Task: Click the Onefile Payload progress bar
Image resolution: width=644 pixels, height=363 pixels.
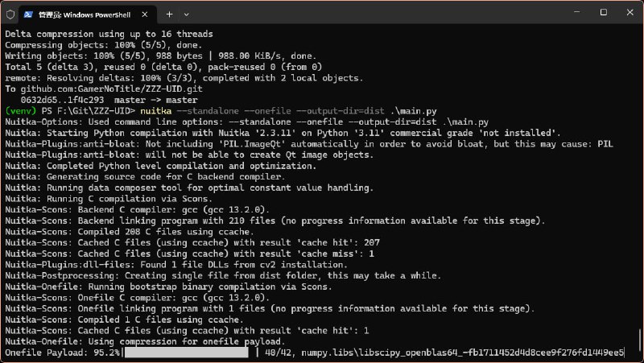Action: [187, 353]
